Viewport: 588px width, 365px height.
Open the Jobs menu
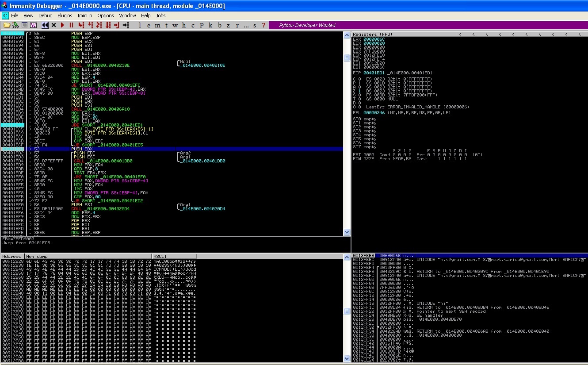click(x=160, y=15)
